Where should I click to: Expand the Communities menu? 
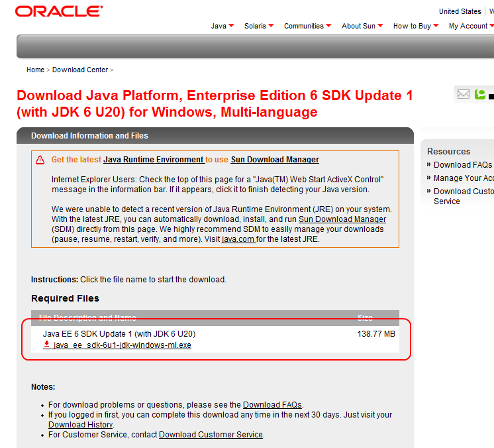tap(307, 26)
